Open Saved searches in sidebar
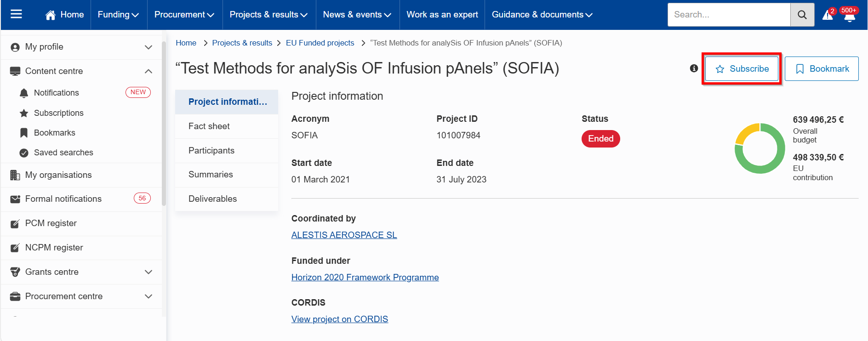Viewport: 868px width, 341px height. 63,153
